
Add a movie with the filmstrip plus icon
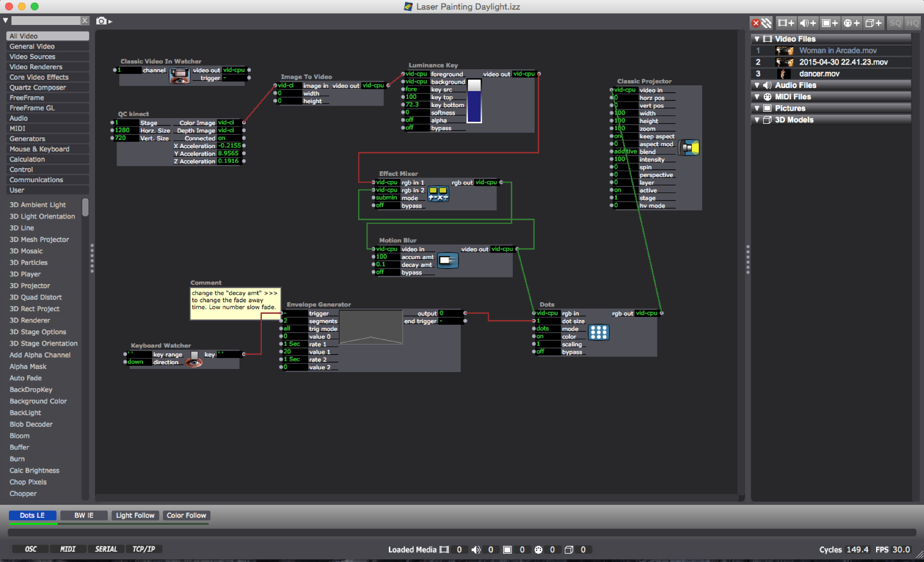786,23
